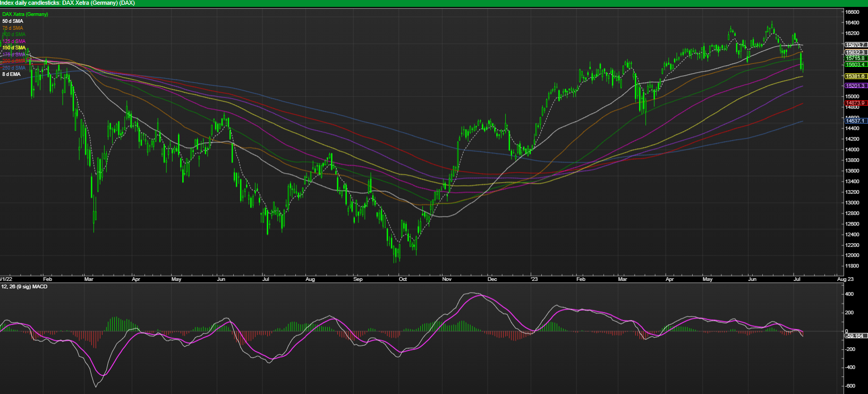Viewport: 868px width, 394px height.
Task: Click the '175 d SMA' legend label
Action: (14, 55)
